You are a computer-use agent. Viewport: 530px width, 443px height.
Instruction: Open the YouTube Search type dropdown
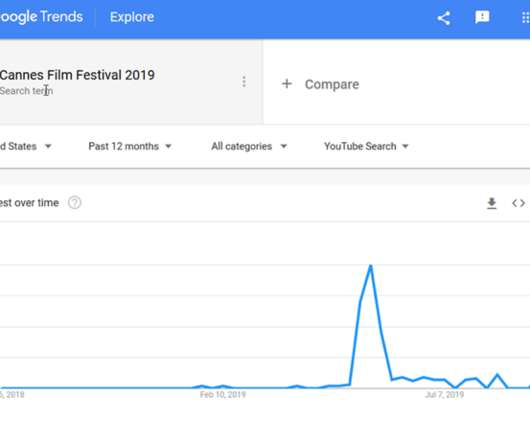[x=366, y=146]
